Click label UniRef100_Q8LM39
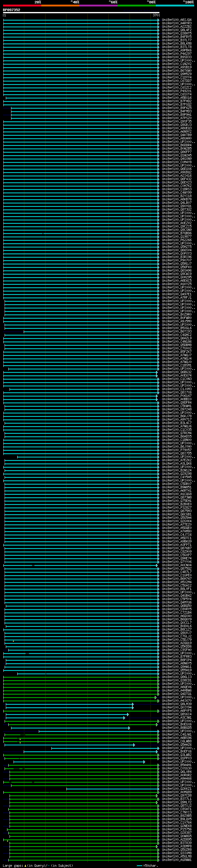The height and width of the screenshot is (868, 197). tap(177, 704)
